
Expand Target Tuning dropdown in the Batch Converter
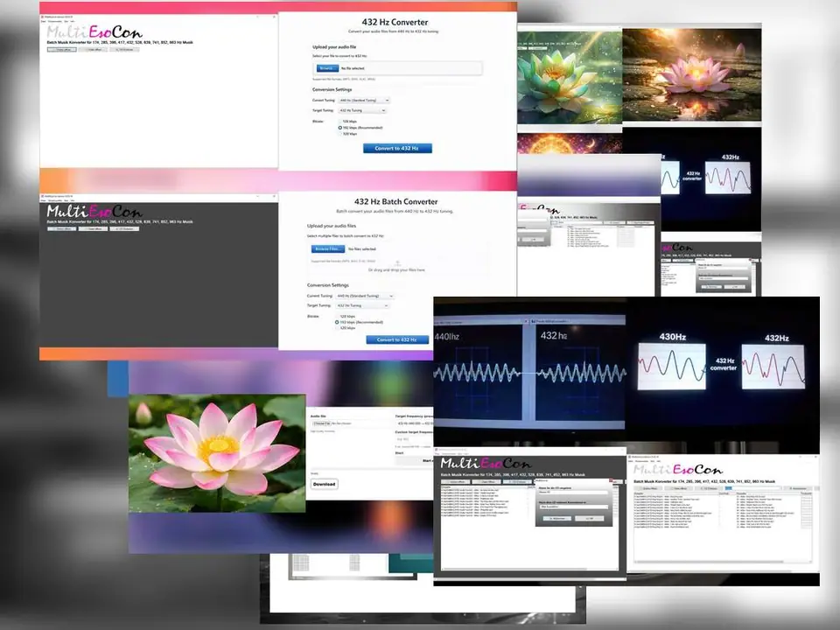pos(363,306)
